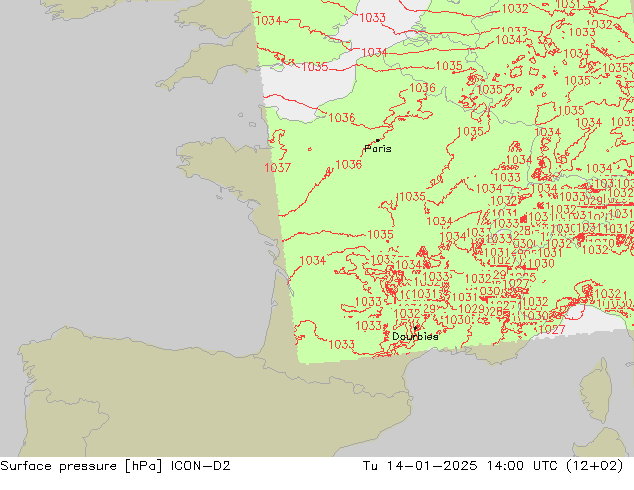Click the 'Surface pressure [hPa] ICON-D2' caption
This screenshot has width=634, height=490.
coord(115,466)
